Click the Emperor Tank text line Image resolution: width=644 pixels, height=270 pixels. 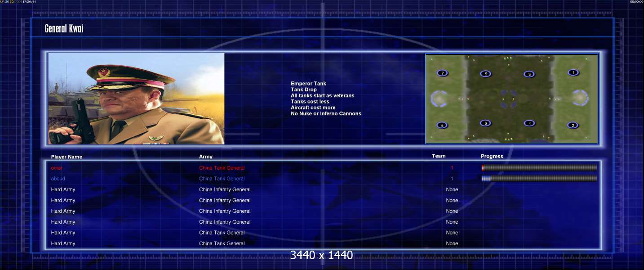(x=308, y=84)
